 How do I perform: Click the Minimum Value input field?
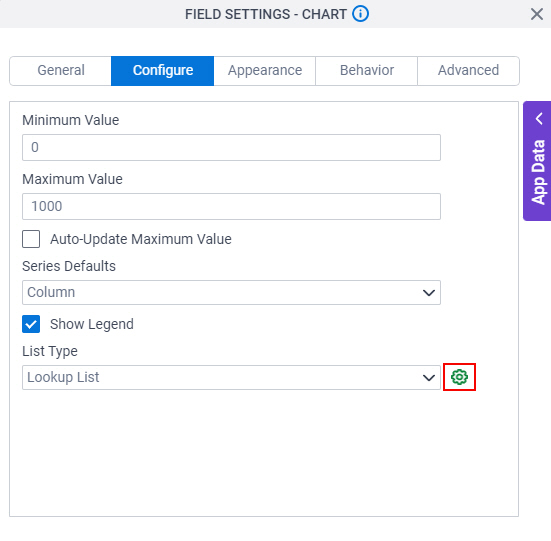(231, 148)
